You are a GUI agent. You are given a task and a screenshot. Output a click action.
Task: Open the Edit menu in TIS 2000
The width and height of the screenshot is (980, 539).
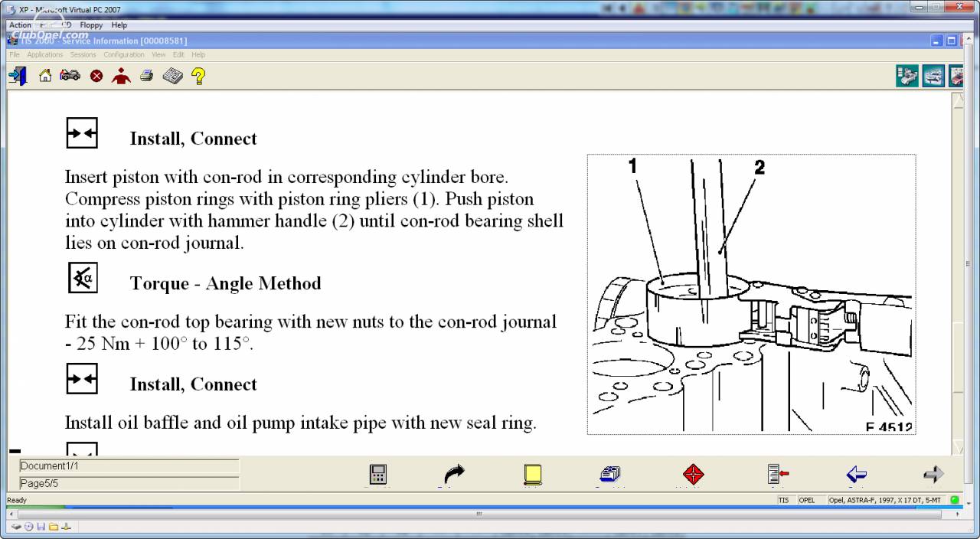tap(178, 55)
